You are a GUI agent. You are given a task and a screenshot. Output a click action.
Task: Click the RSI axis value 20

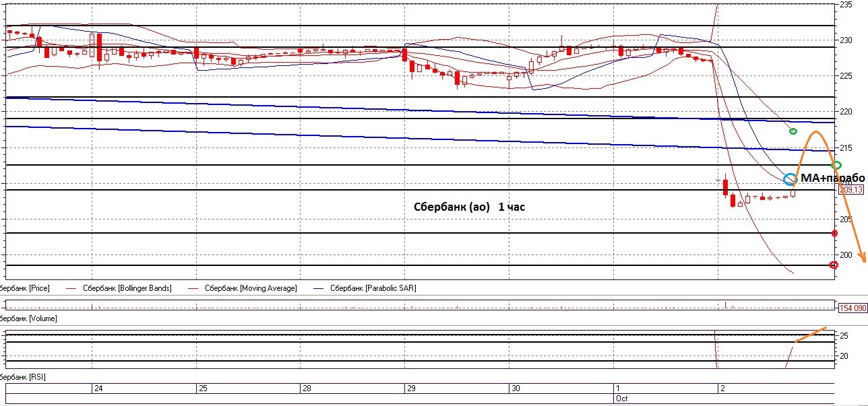[844, 356]
